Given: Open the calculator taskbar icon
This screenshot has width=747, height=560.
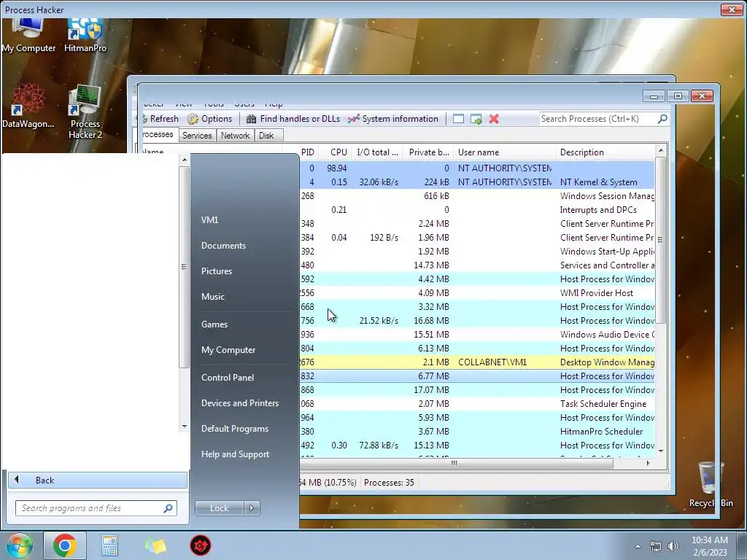Looking at the screenshot, I should coord(109,545).
